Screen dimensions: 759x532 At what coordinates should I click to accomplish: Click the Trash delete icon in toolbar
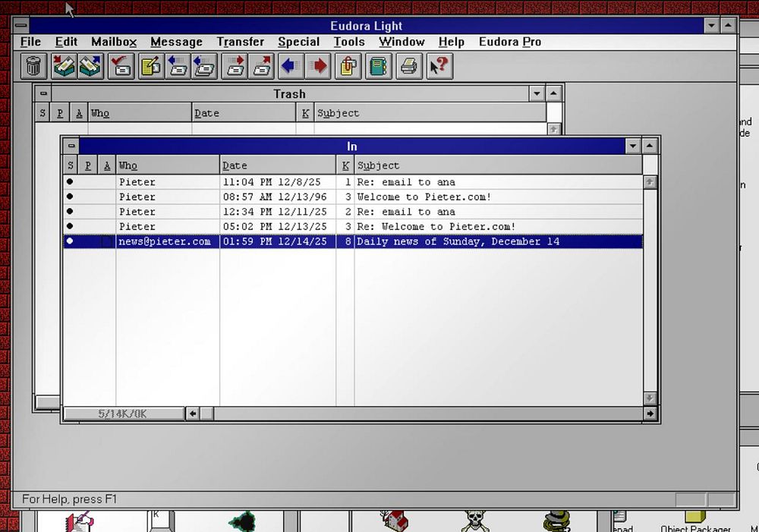33,66
